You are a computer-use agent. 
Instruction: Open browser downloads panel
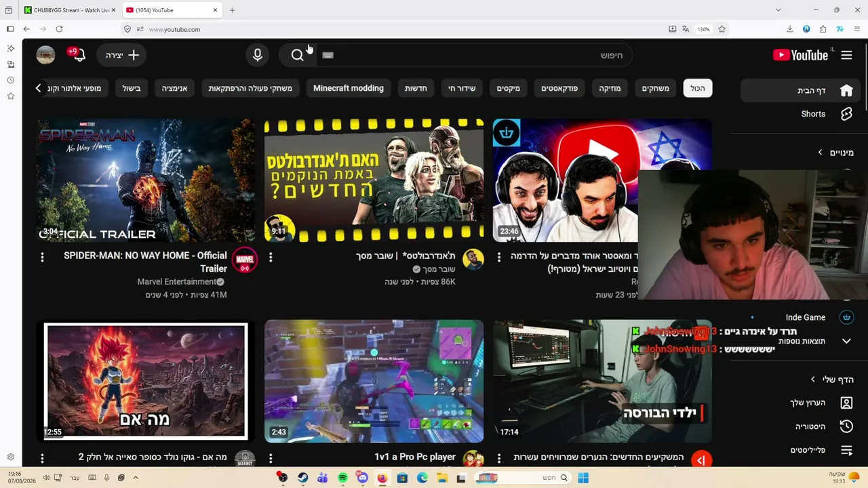(x=790, y=29)
